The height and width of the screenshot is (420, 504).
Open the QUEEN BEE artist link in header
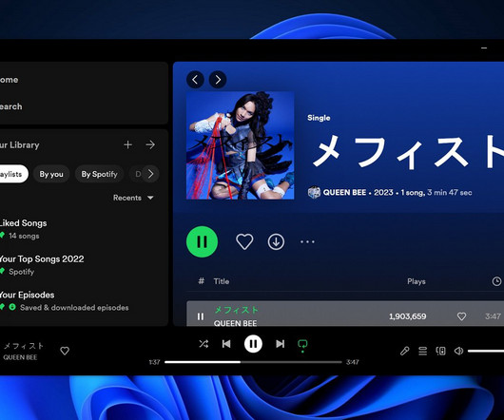point(344,193)
